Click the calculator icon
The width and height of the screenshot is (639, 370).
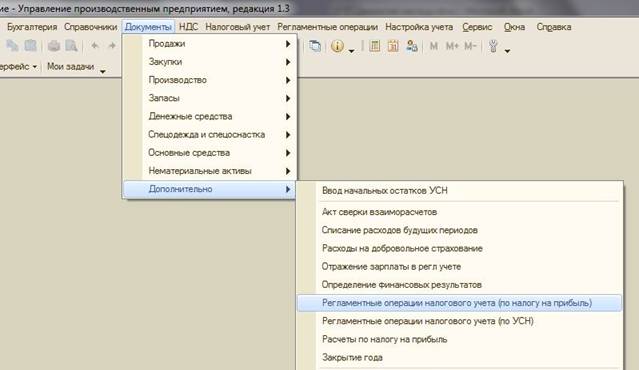tap(375, 46)
